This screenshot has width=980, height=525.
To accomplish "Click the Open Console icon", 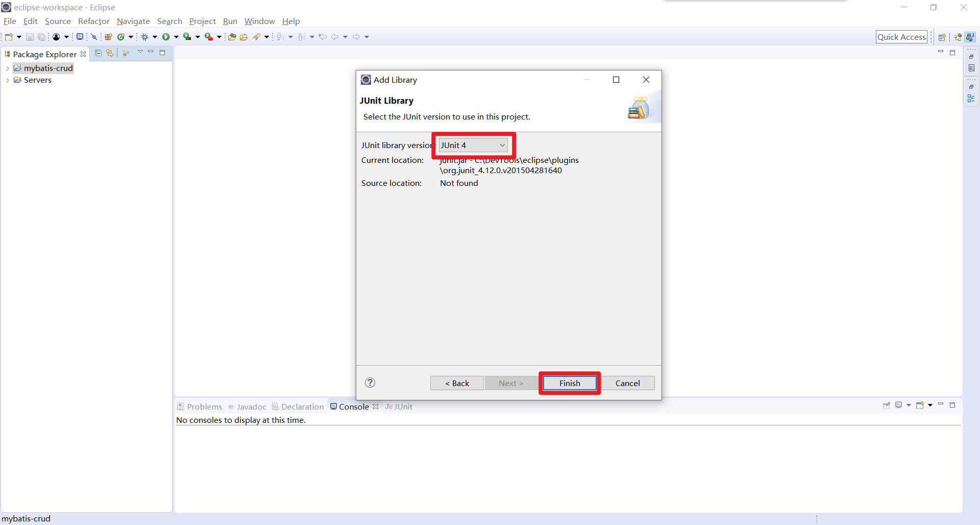I will pyautogui.click(x=920, y=405).
